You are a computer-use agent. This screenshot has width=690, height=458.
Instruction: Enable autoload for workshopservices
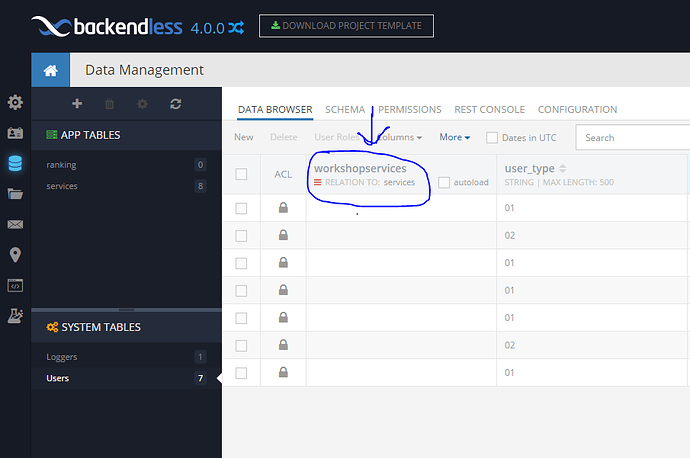coord(444,182)
